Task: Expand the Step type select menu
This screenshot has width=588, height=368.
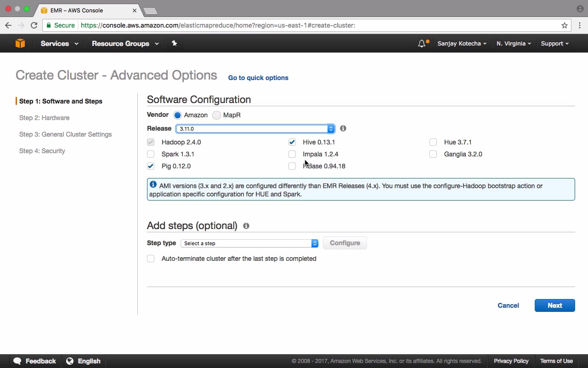Action: [x=249, y=243]
